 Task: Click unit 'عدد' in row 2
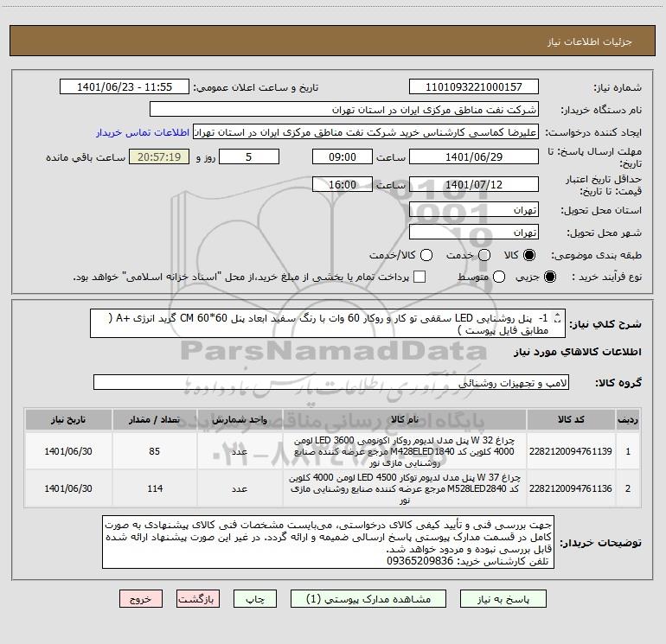(x=240, y=488)
